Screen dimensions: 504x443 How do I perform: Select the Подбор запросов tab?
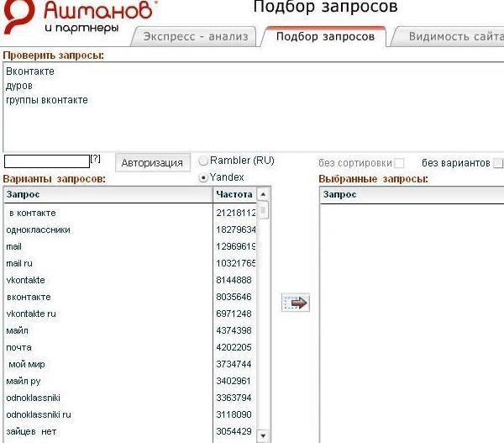point(325,37)
